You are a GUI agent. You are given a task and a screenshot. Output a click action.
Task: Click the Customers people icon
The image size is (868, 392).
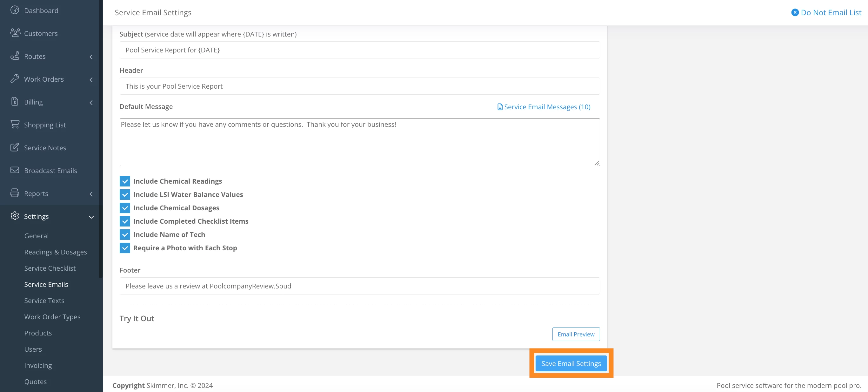coord(15,33)
